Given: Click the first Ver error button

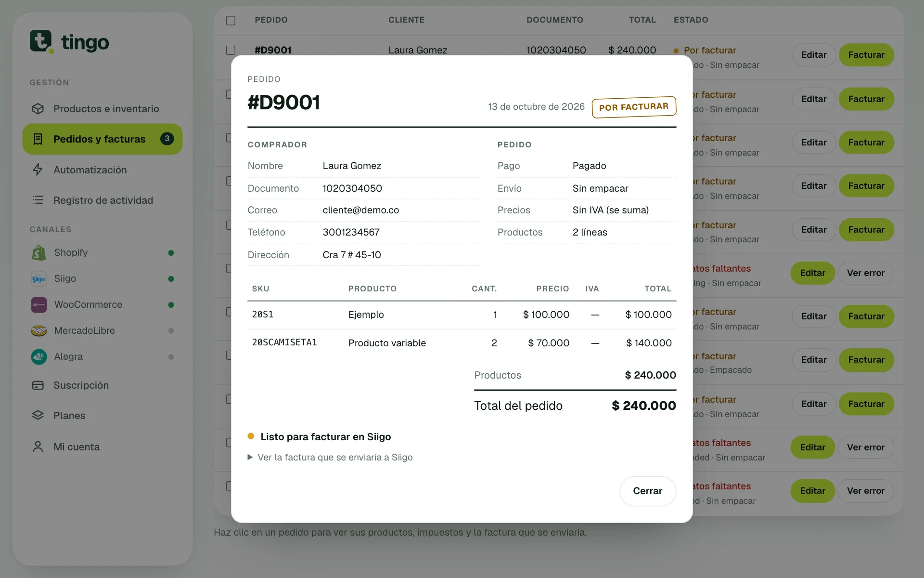Looking at the screenshot, I should 866,273.
